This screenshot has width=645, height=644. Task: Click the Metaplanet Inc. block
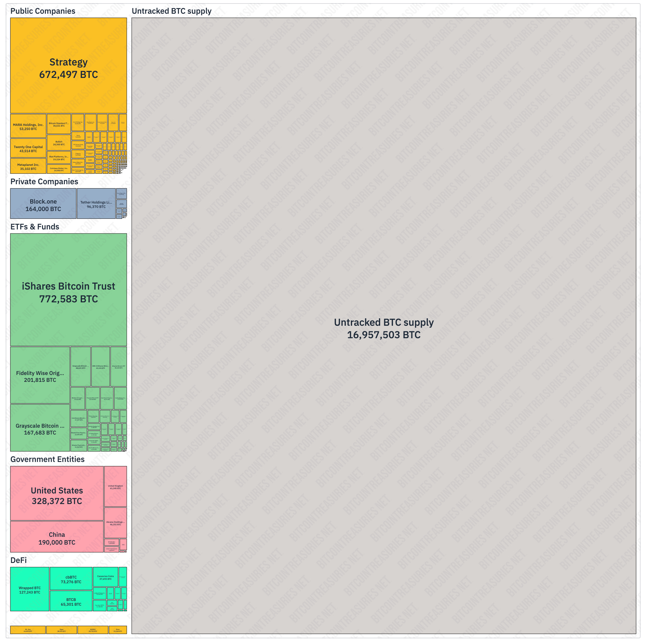(28, 166)
